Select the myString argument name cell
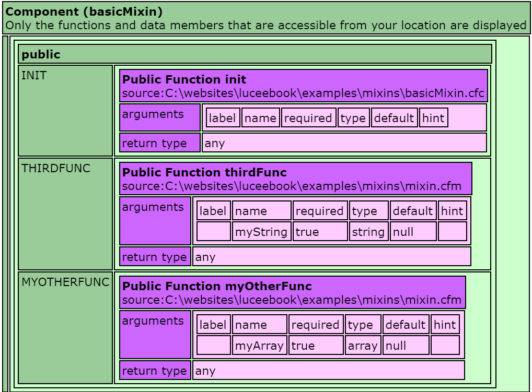The height and width of the screenshot is (392, 532). point(261,231)
